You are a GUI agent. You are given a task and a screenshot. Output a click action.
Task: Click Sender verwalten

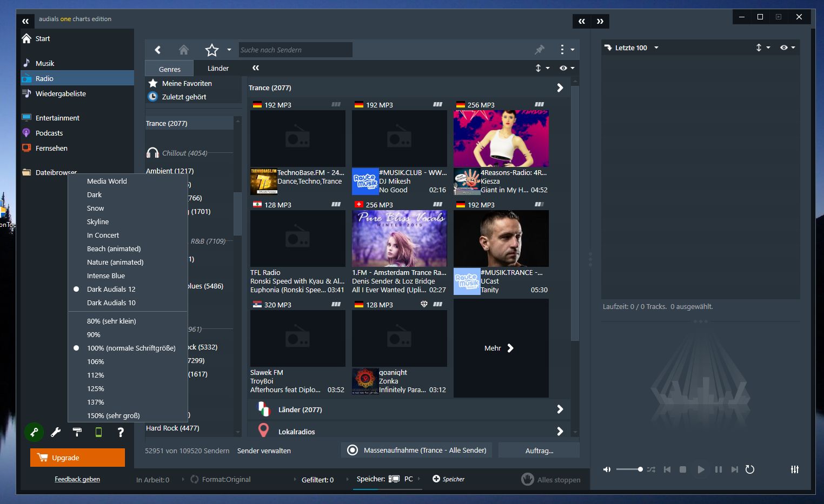coord(264,451)
